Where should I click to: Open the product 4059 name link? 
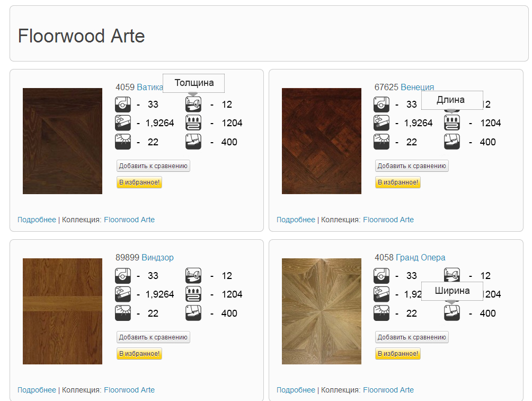(150, 88)
